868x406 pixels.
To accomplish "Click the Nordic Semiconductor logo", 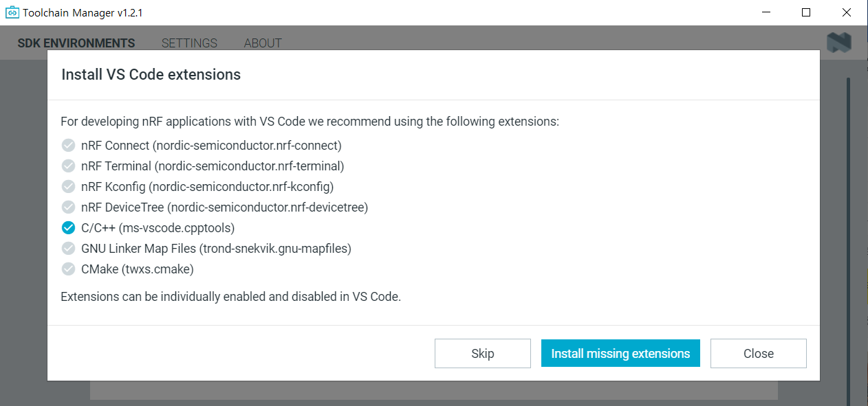I will (839, 43).
